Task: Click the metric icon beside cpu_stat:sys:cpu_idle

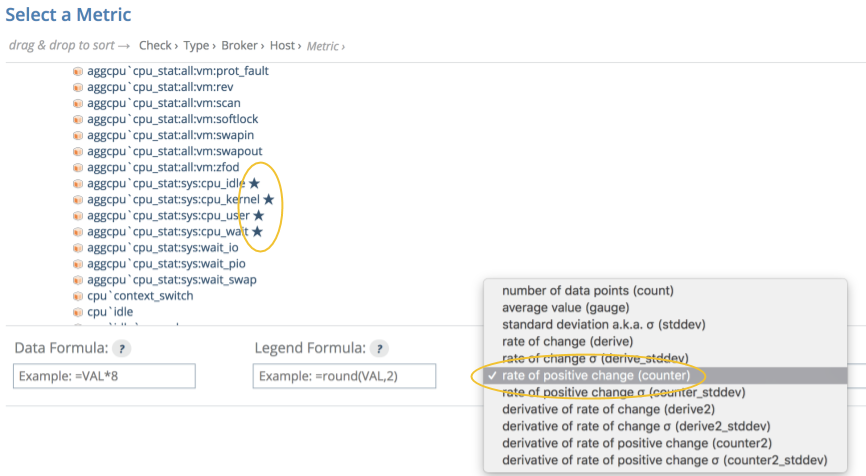Action: [78, 183]
